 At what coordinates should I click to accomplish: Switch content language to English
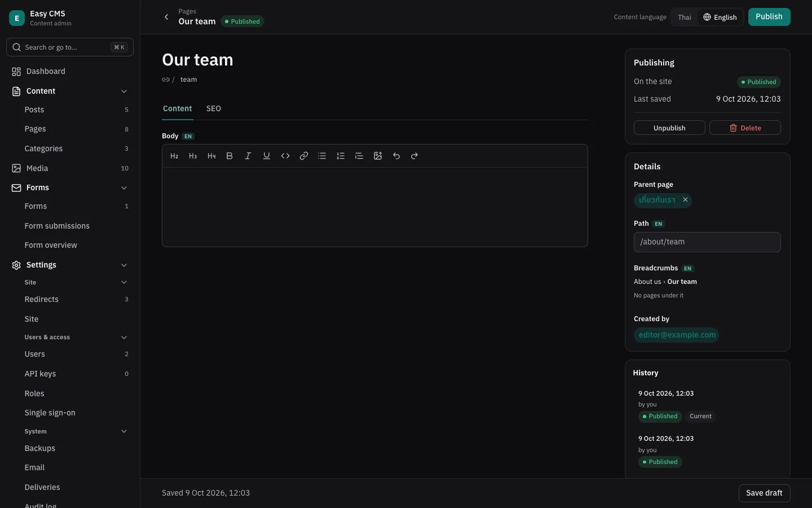coord(720,17)
